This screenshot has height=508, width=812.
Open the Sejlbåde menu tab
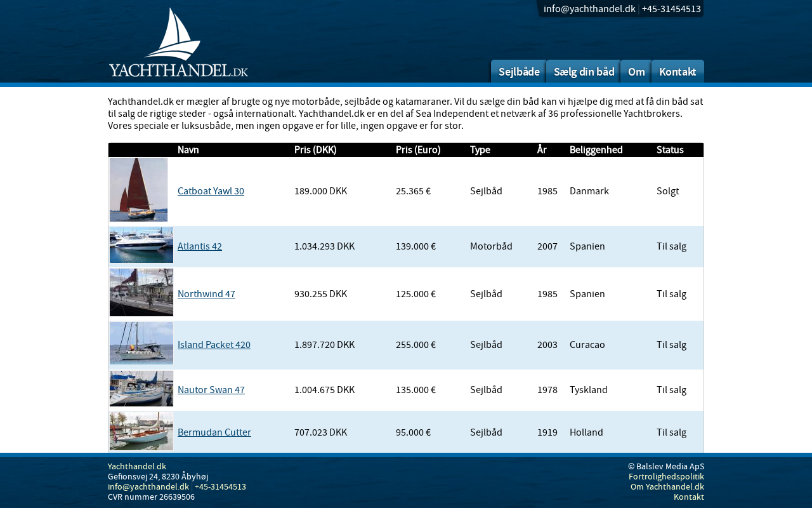click(x=518, y=71)
